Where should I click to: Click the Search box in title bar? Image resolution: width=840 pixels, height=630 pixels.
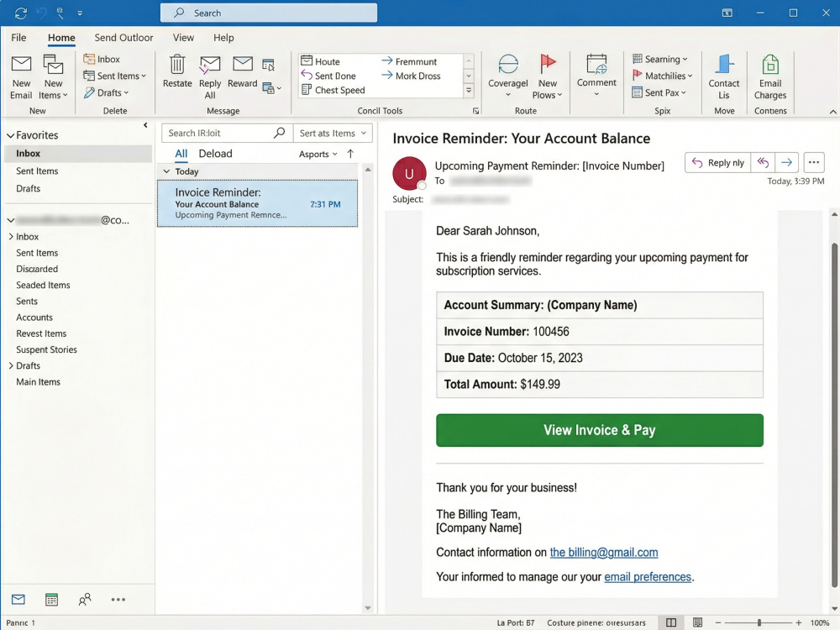click(x=269, y=13)
